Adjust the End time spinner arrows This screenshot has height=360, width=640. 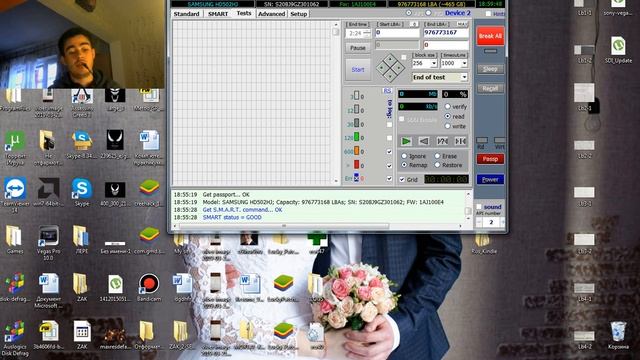point(367,33)
